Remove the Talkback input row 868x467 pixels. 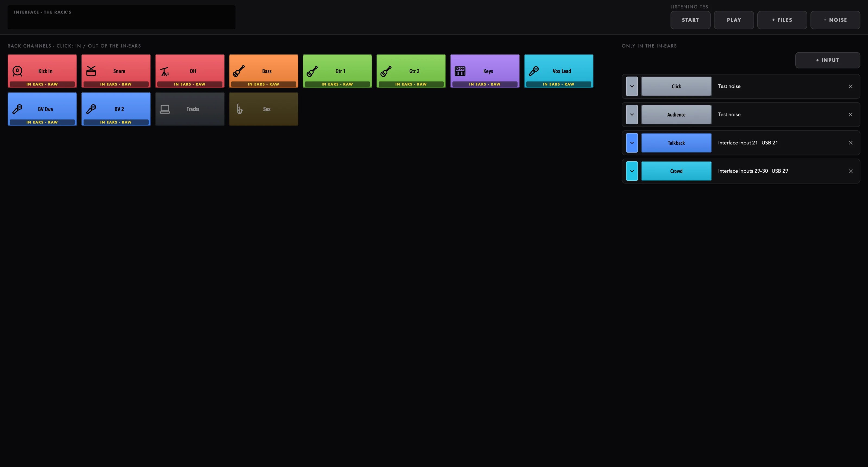pos(850,143)
